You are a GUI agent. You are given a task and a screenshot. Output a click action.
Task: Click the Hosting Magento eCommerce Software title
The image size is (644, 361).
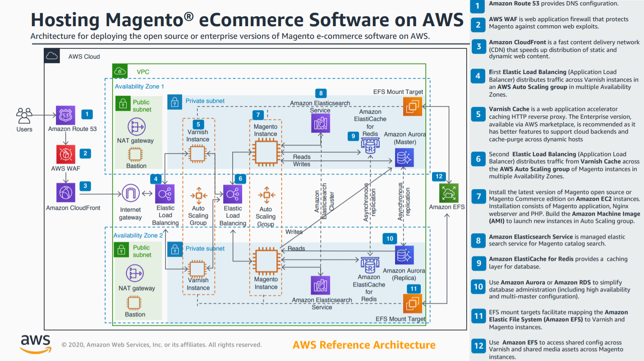coord(247,20)
